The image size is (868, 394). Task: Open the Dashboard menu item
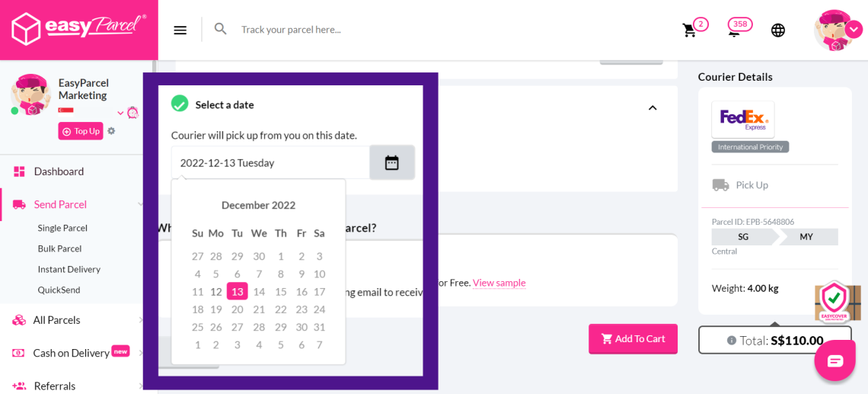pos(59,171)
